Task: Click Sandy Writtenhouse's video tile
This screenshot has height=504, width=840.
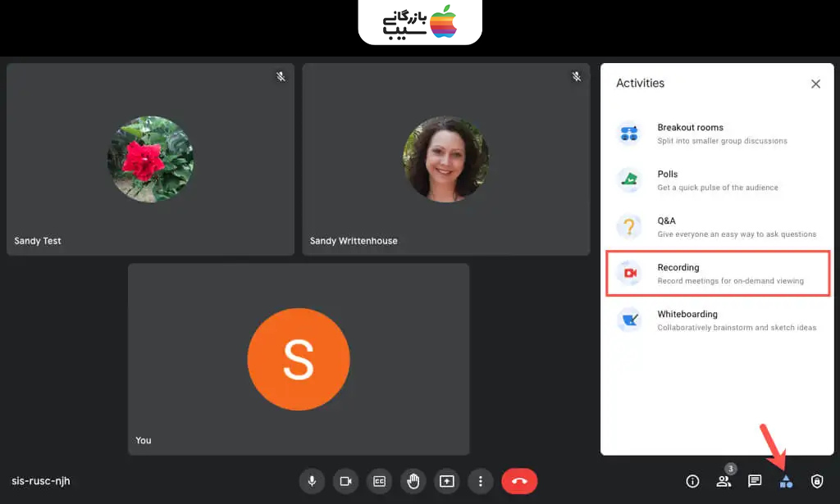Action: (445, 160)
